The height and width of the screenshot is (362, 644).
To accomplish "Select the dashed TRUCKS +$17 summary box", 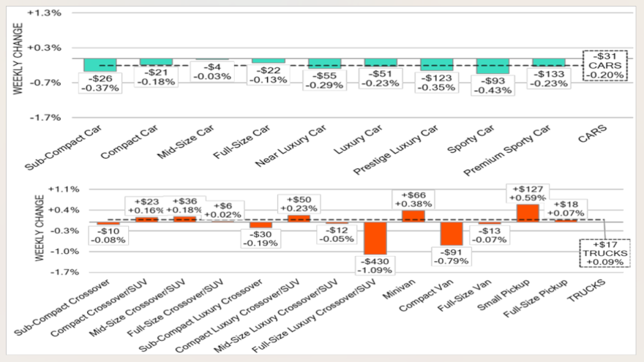I will (x=605, y=252).
